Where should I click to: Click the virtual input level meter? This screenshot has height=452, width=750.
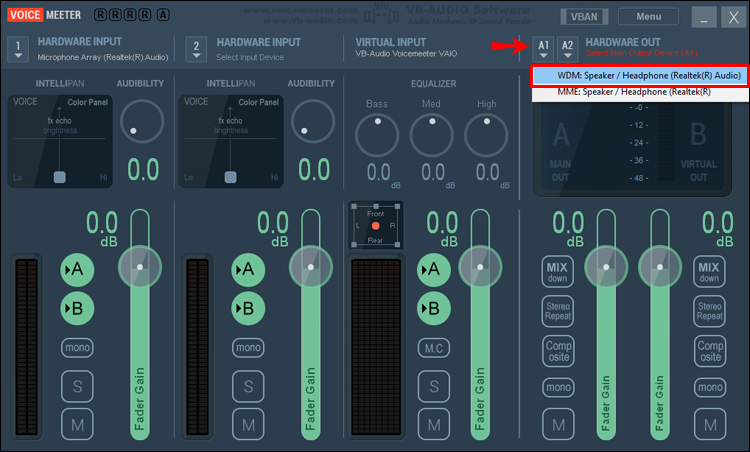pos(376,347)
